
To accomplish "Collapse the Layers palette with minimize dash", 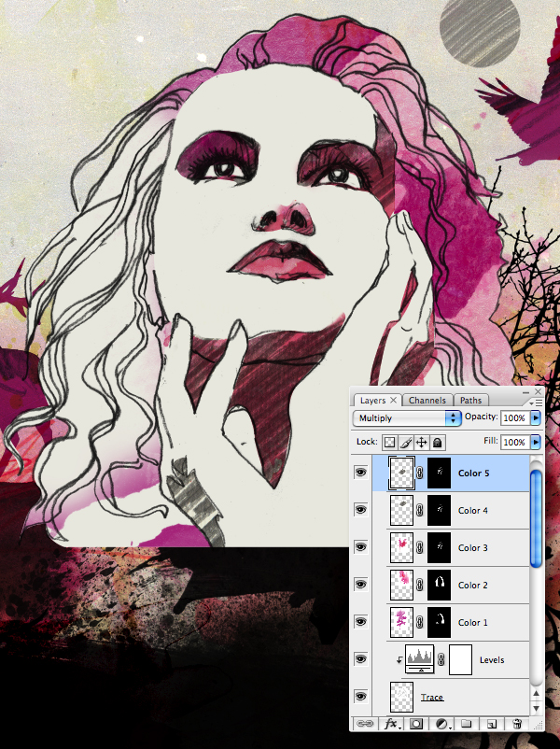I will [526, 392].
